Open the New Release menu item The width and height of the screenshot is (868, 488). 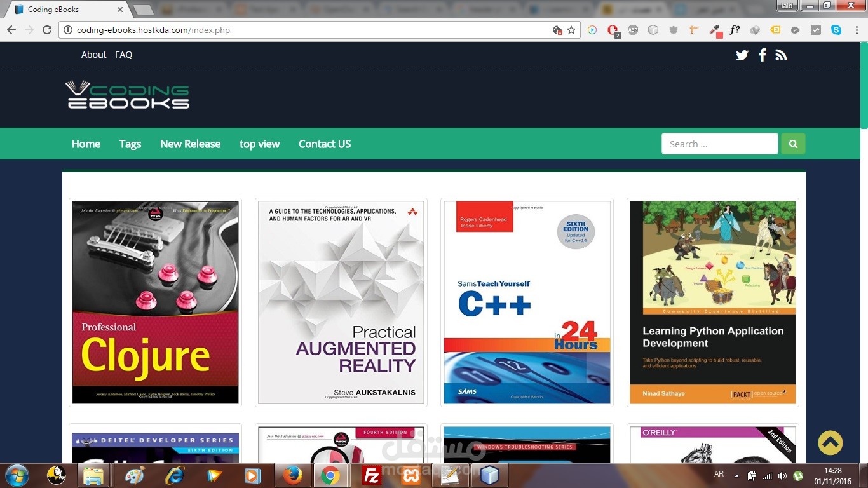[190, 144]
